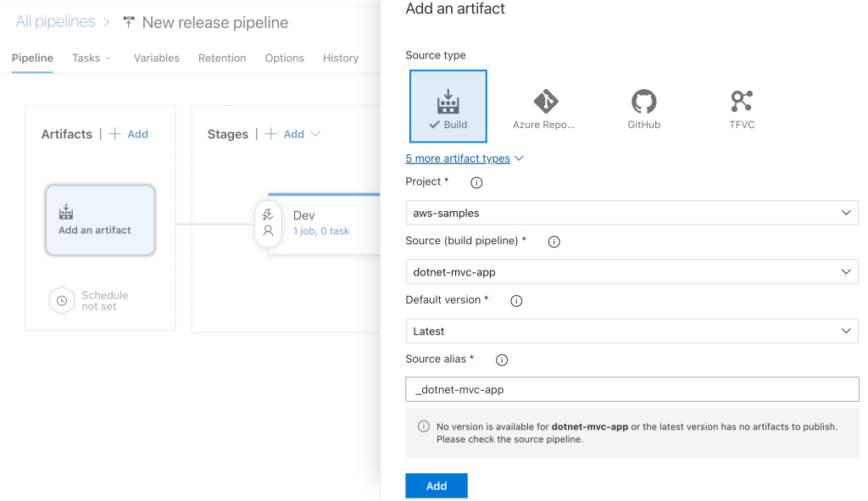The width and height of the screenshot is (868, 501).
Task: Select the TFVC source type
Action: [x=741, y=105]
